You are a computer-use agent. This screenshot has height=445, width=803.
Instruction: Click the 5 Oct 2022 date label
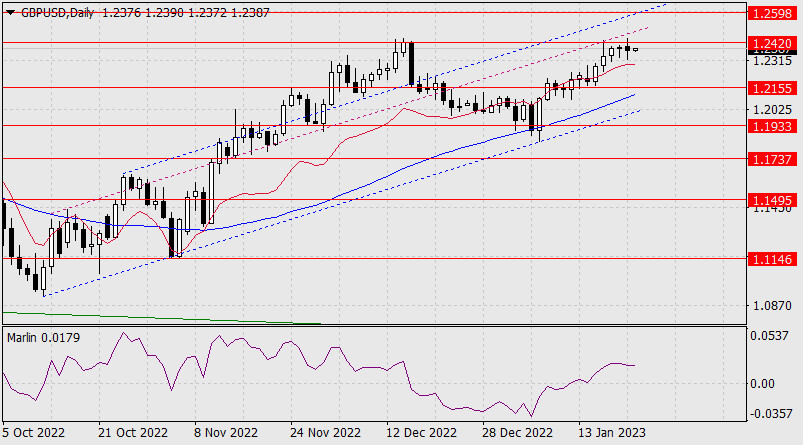[x=33, y=433]
